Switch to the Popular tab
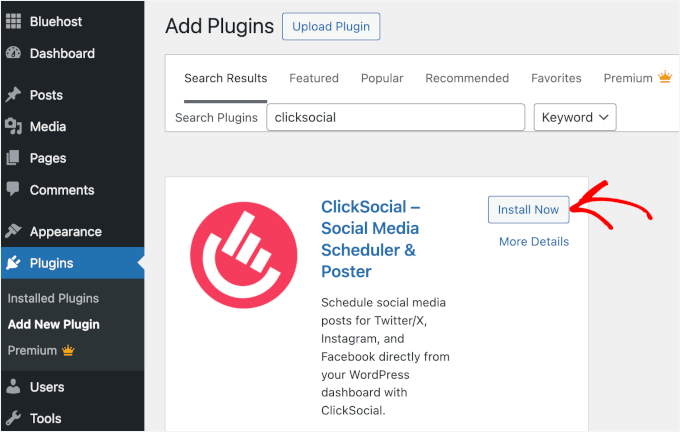The image size is (680, 432). (x=382, y=78)
